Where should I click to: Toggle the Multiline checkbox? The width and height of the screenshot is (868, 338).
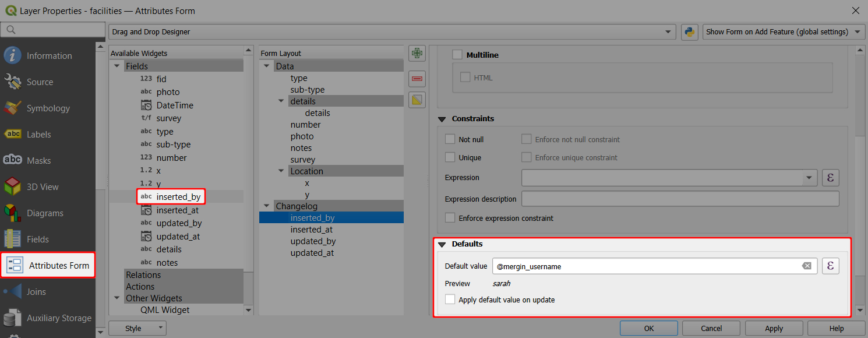457,55
